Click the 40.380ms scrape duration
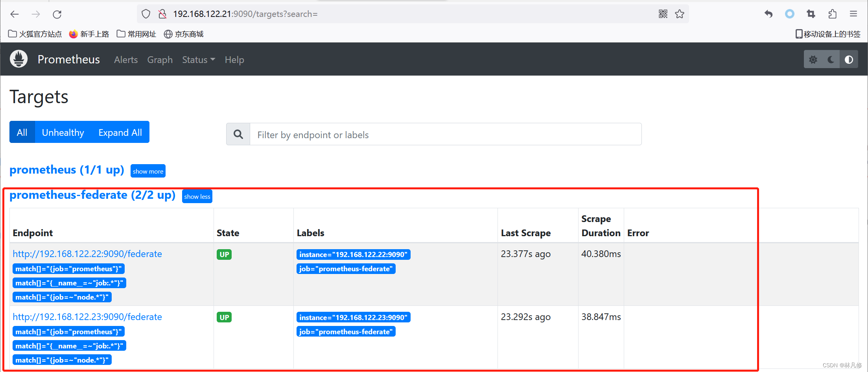This screenshot has width=868, height=372. (x=601, y=254)
